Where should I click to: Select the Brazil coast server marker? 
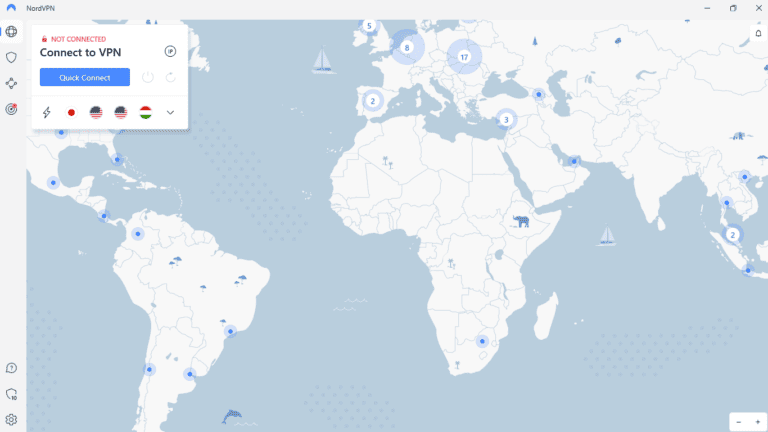point(230,332)
